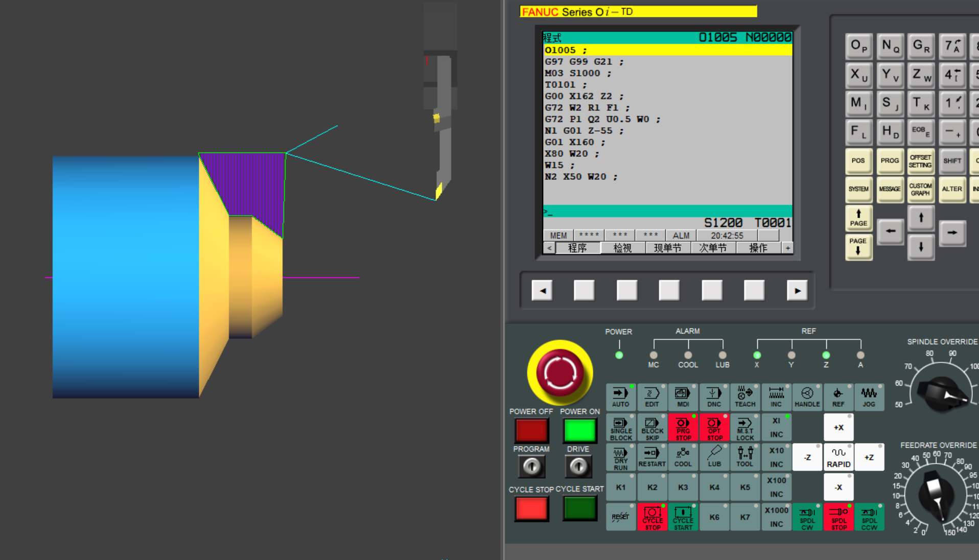Select TEACH mode button
Image resolution: width=979 pixels, height=560 pixels.
[x=745, y=397]
